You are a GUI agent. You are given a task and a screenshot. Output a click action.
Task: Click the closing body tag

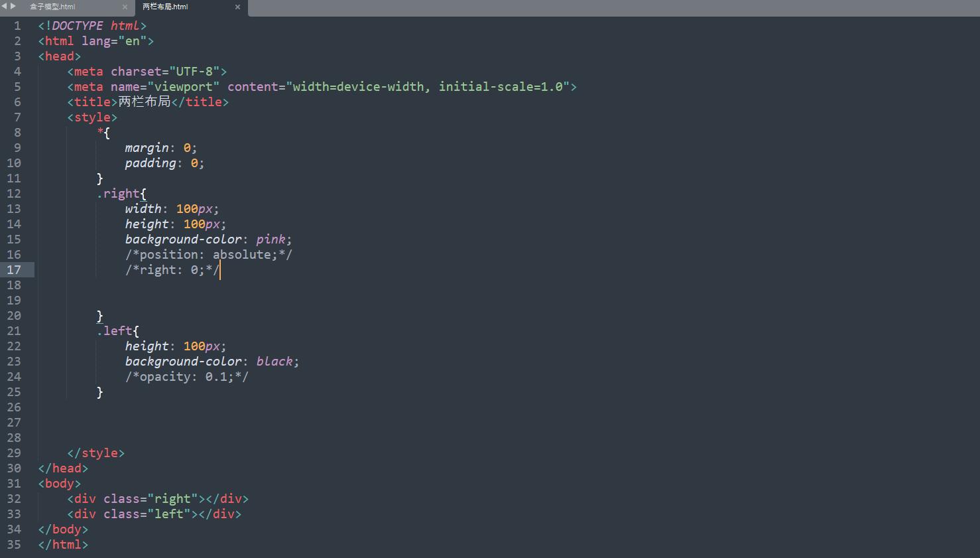[63, 529]
